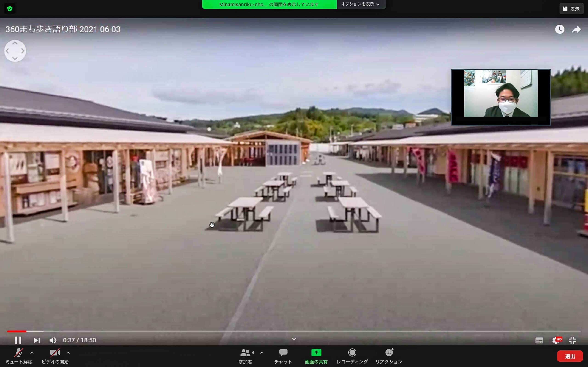The image size is (588, 367).
Task: Exit fullscreen on the video player
Action: pos(572,340)
